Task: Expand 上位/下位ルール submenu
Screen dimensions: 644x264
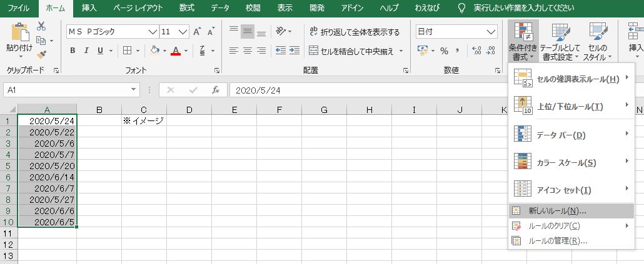Action: point(571,107)
